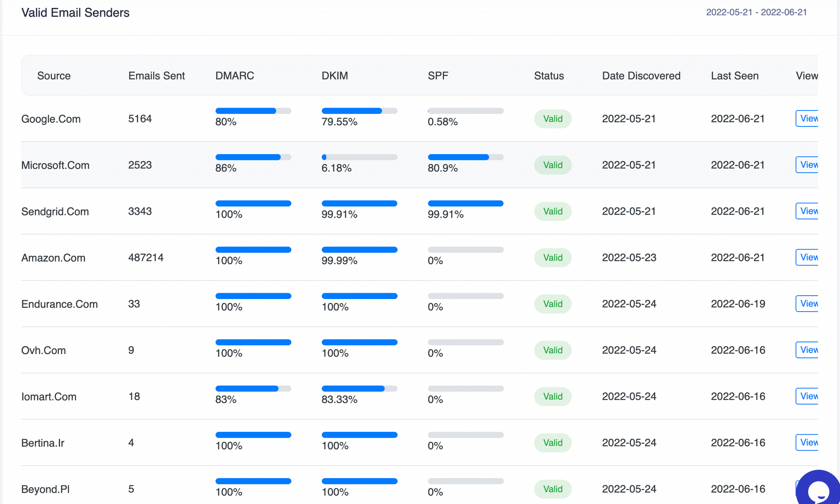Click View button for Endurance.Com row
Image resolution: width=840 pixels, height=504 pixels.
pos(808,303)
